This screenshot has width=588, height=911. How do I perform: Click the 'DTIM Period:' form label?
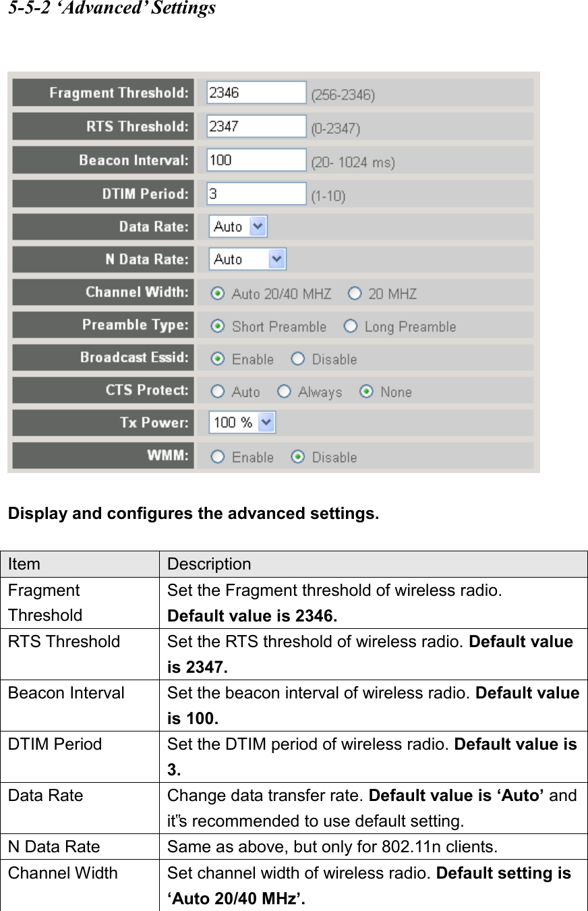tap(146, 194)
